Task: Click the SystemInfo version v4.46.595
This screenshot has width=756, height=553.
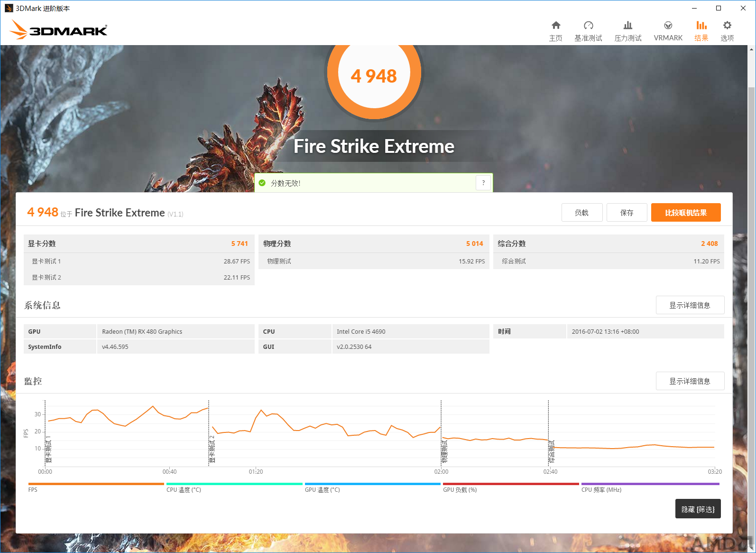Action: (x=115, y=347)
